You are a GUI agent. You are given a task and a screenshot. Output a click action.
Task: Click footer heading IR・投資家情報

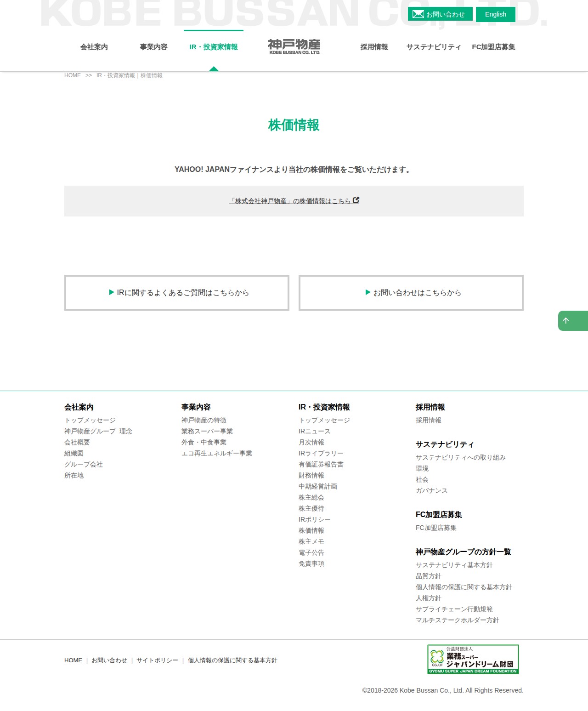pos(324,407)
